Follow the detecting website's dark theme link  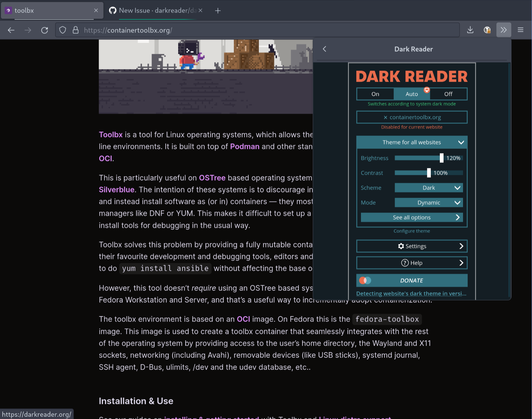tap(411, 293)
